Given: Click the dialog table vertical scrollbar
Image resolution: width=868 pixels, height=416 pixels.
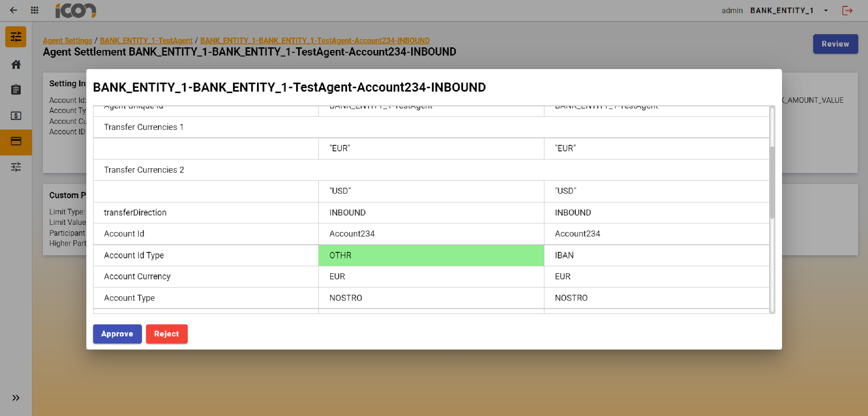Looking at the screenshot, I should click(x=772, y=182).
